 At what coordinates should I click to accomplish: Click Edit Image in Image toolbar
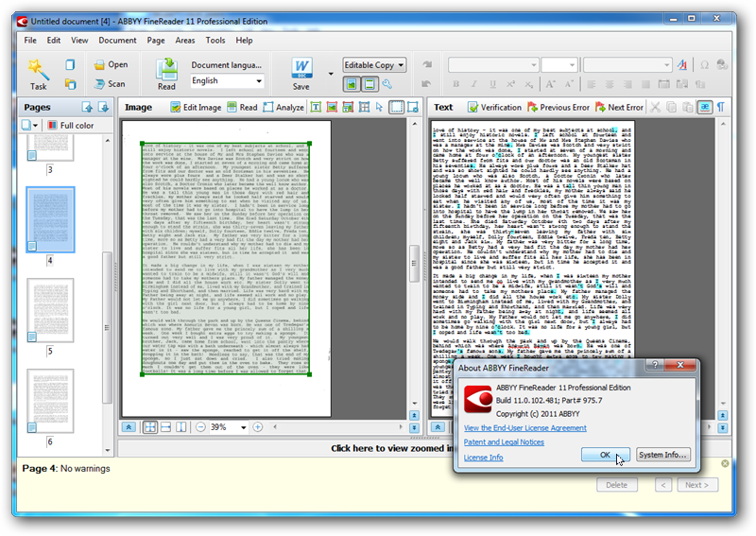196,107
